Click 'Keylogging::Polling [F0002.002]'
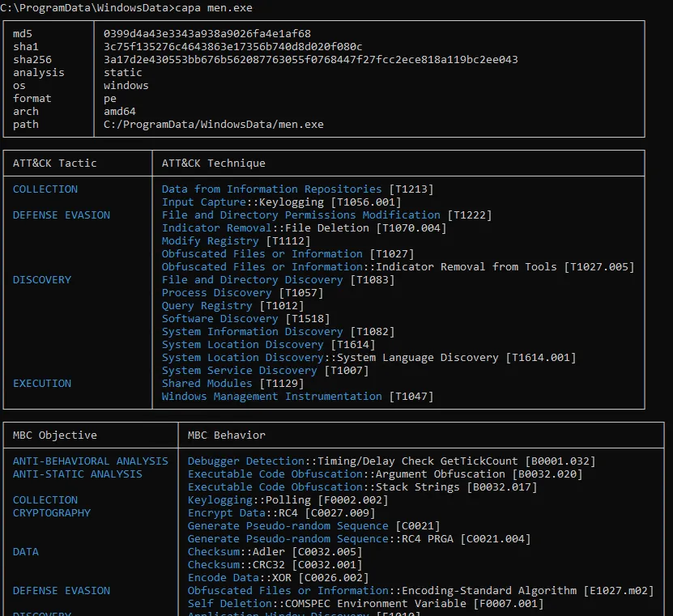 (288, 499)
